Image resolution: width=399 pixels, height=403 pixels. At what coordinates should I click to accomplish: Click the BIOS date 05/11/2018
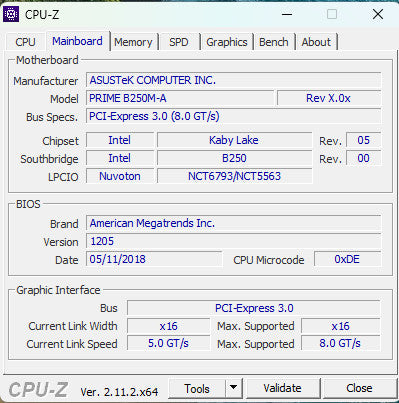[154, 259]
